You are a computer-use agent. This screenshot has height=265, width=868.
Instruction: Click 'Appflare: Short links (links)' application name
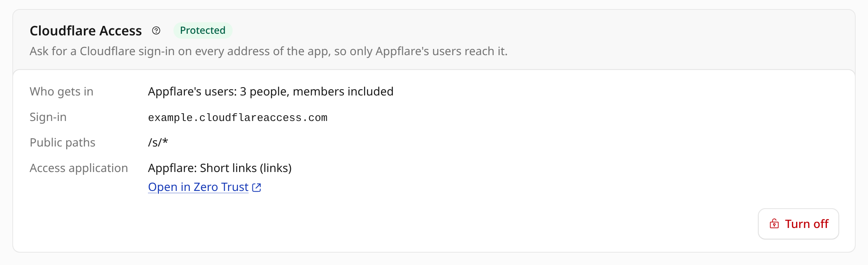click(219, 168)
